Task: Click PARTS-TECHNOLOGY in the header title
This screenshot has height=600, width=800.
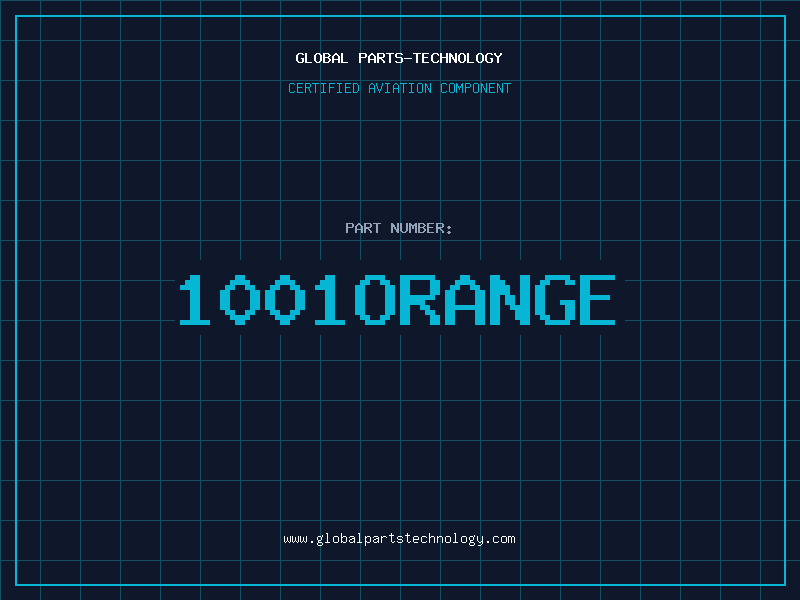Action: tap(430, 58)
